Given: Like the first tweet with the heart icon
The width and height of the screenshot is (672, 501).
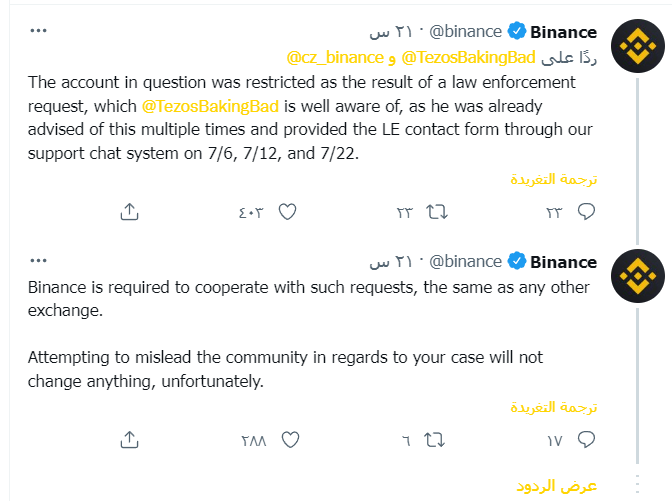Looking at the screenshot, I should point(287,212).
